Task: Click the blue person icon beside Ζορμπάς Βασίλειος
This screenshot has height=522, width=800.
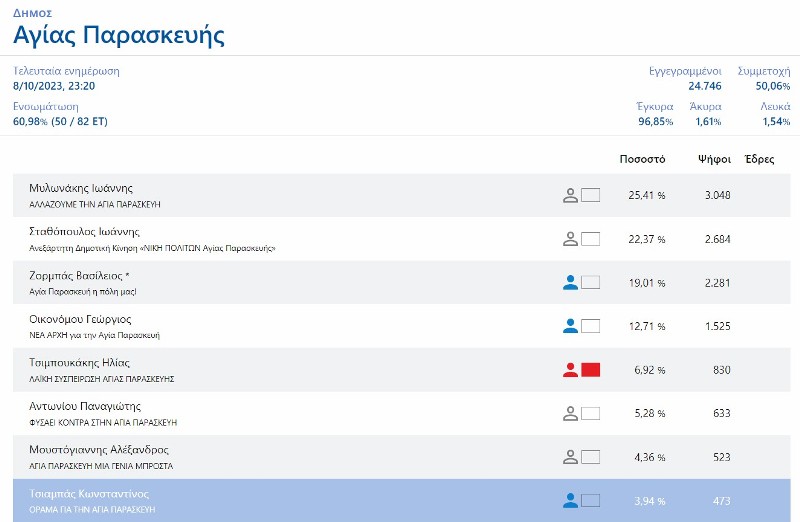Action: pyautogui.click(x=570, y=283)
